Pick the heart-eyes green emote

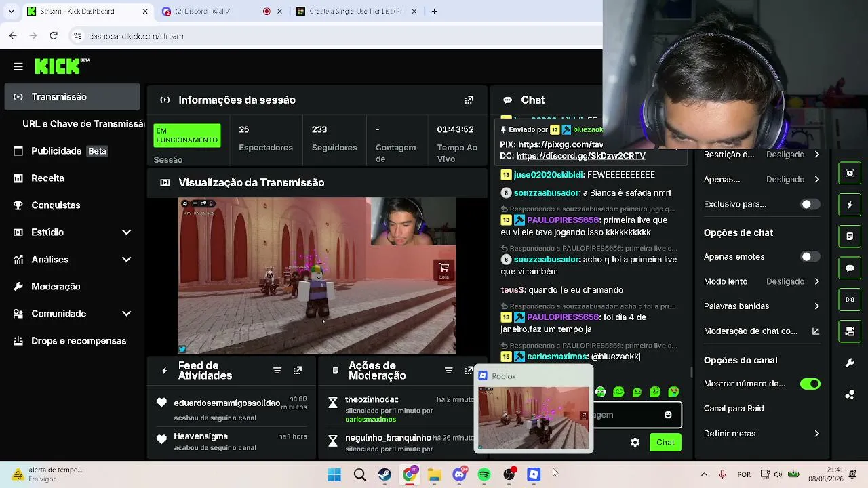673,392
